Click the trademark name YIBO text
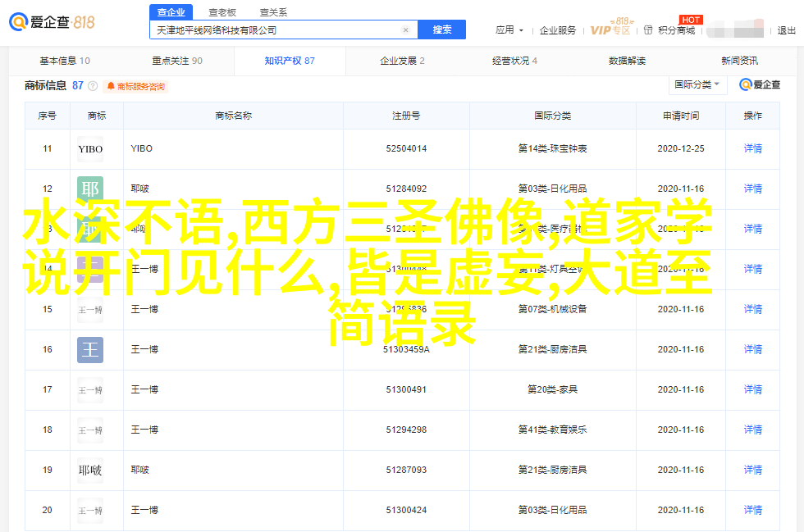The height and width of the screenshot is (532, 804). pos(141,148)
